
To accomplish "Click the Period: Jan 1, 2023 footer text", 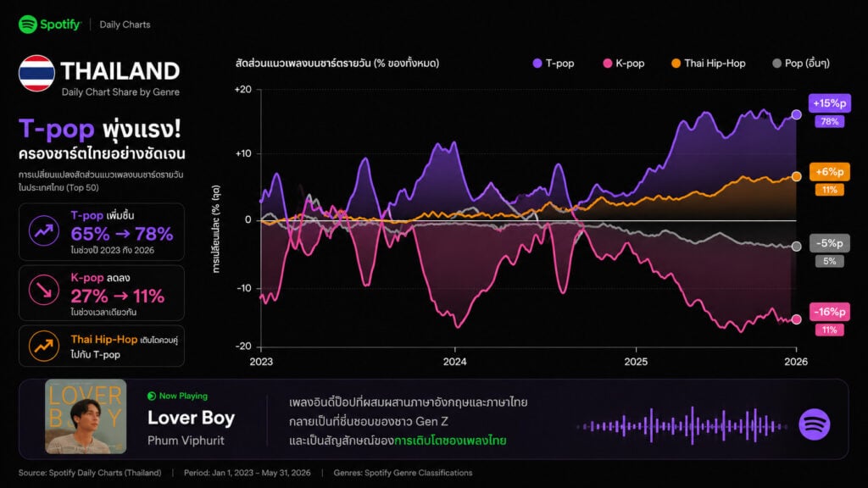I will click(x=247, y=473).
